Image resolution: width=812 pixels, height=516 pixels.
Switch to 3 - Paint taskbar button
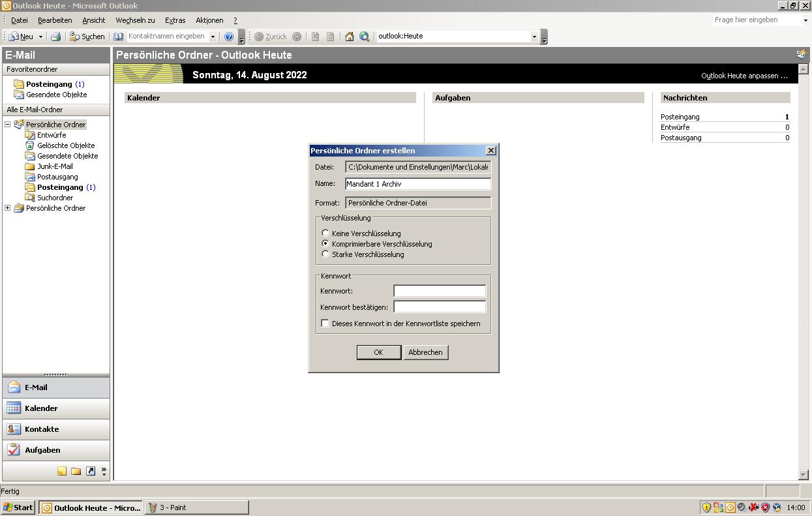pyautogui.click(x=197, y=508)
